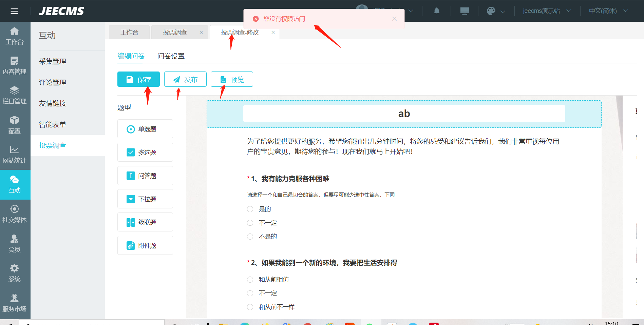The image size is (644, 325).
Task: Open the 工作台 section in the left sidebar
Action: (15, 37)
